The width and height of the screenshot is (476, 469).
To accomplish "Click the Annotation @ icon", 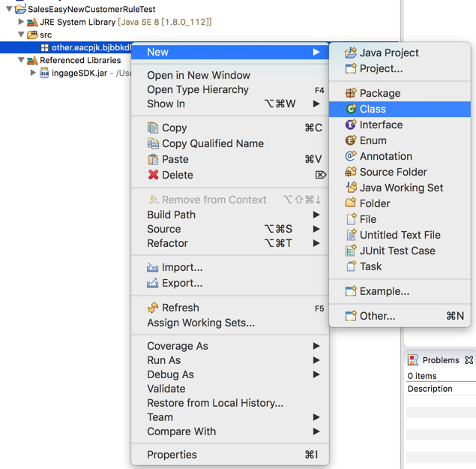I will point(351,156).
